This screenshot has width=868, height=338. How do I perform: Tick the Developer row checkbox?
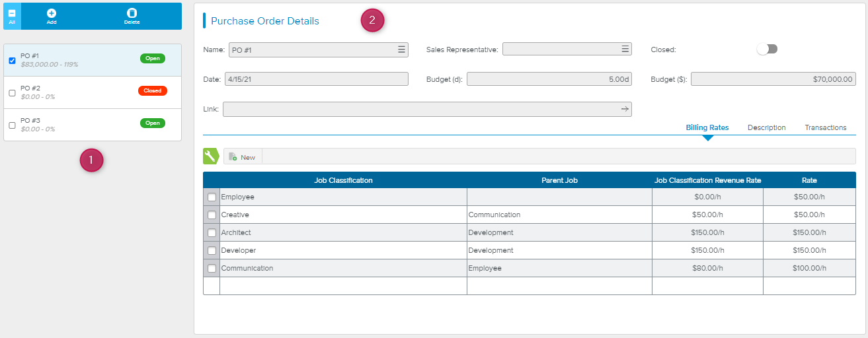pos(212,250)
